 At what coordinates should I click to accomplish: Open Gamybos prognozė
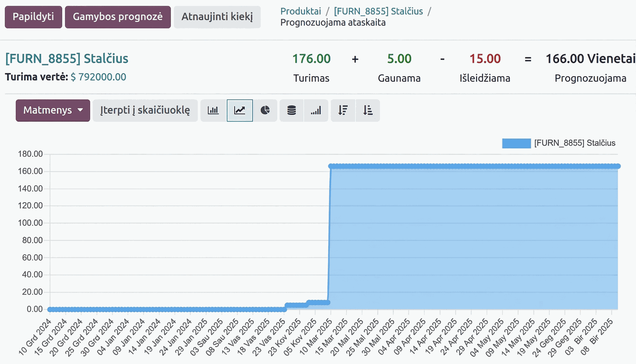pos(118,17)
